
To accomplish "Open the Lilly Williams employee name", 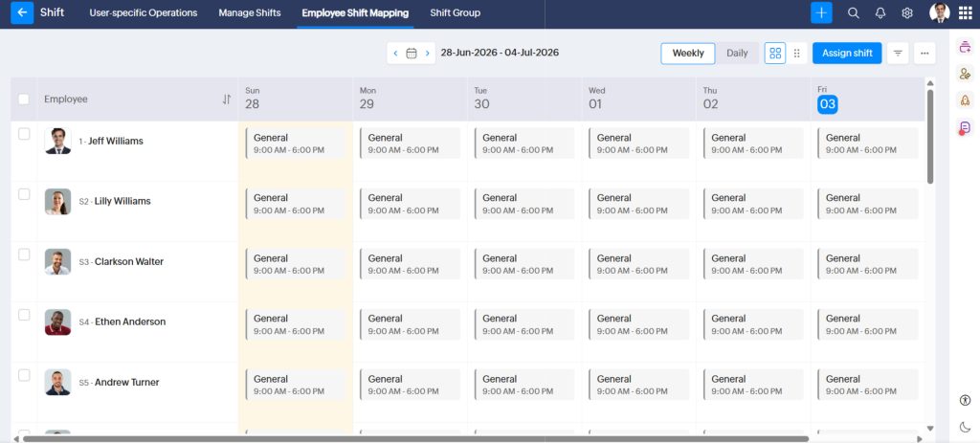I will click(x=122, y=201).
